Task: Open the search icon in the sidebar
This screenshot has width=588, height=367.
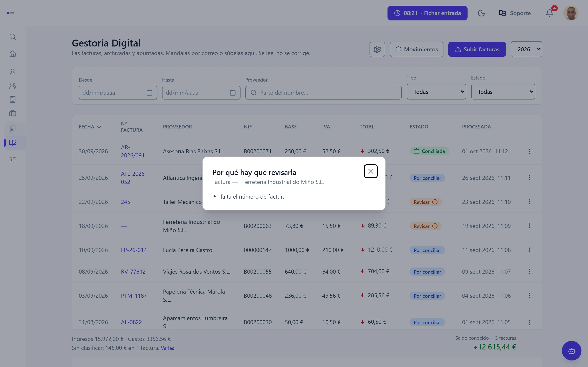Action: pos(13,37)
